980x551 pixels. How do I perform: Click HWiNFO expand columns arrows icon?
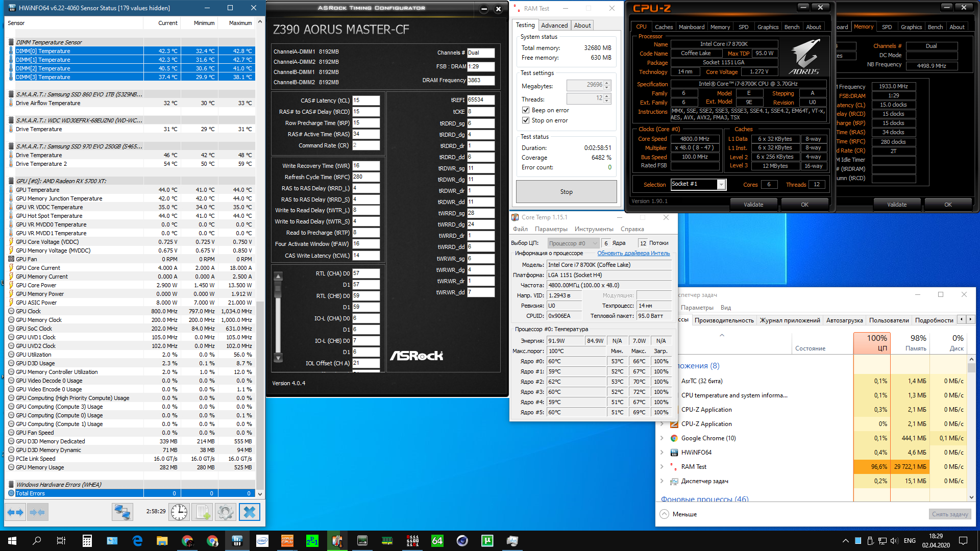click(x=15, y=512)
